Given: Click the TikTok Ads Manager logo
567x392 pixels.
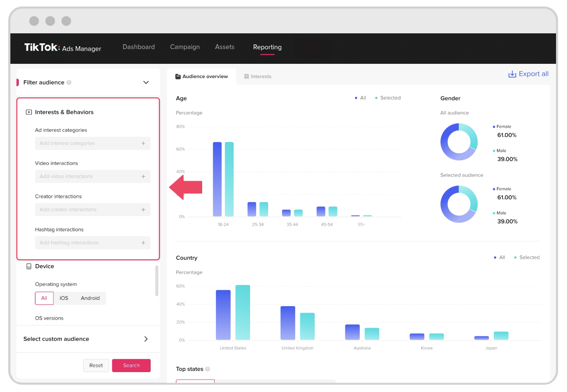Looking at the screenshot, I should [63, 48].
